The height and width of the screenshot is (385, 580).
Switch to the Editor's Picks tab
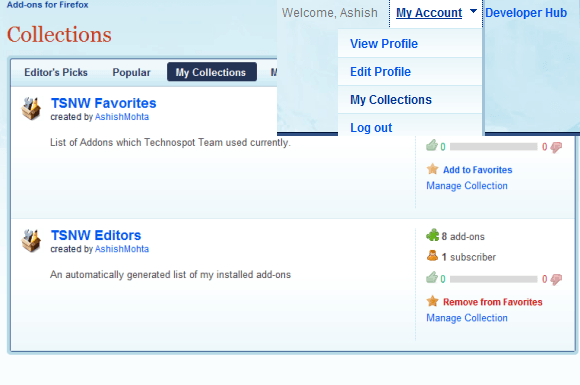(x=56, y=72)
